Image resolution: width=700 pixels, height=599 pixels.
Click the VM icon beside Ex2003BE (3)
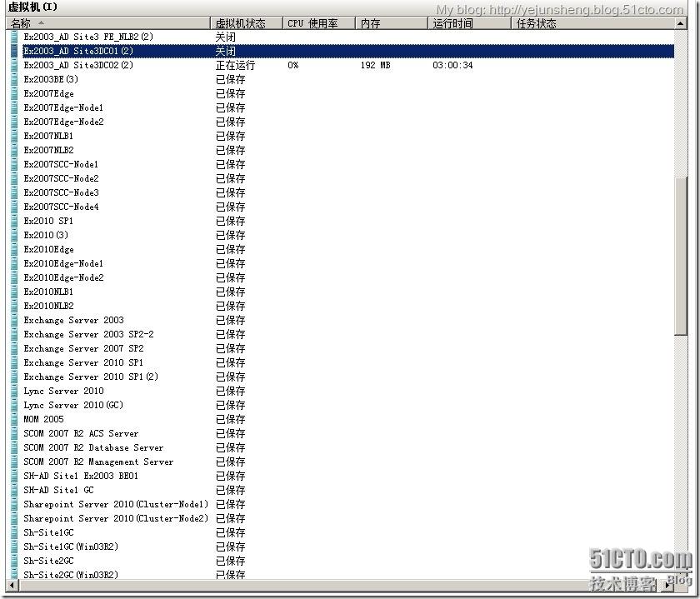tap(14, 79)
